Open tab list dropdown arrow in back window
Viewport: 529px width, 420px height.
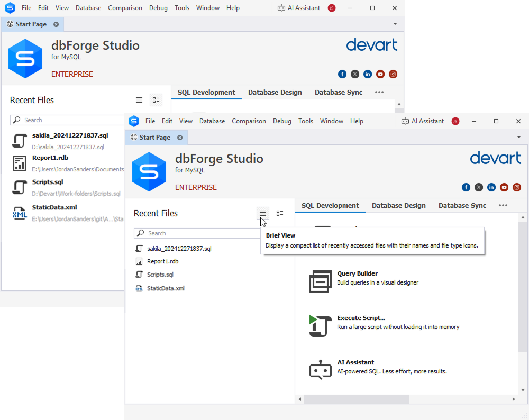pyautogui.click(x=395, y=24)
